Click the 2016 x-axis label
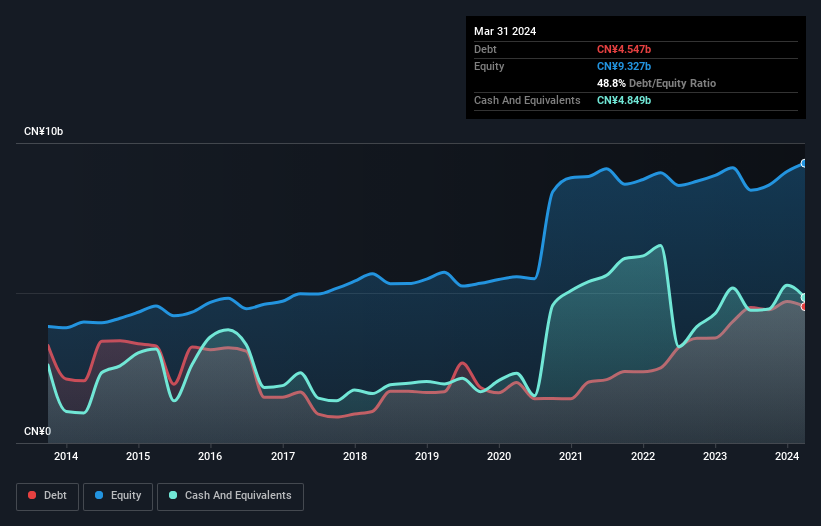The height and width of the screenshot is (526, 821). 210,456
